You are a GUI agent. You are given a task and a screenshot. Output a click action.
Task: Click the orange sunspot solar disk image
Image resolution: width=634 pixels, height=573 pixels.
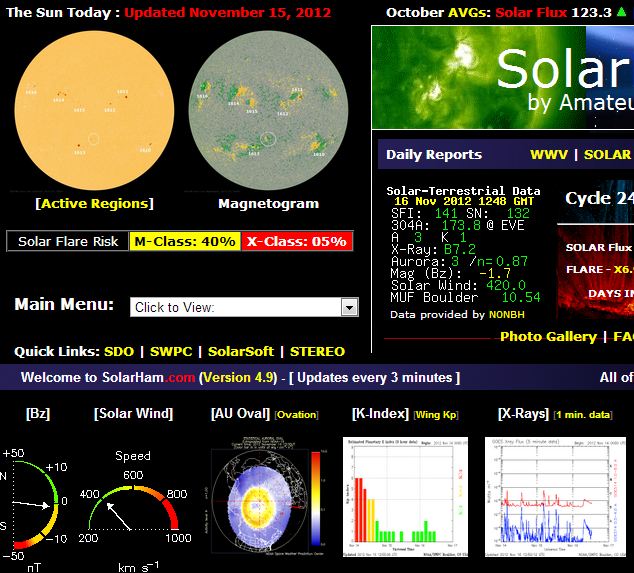click(95, 110)
